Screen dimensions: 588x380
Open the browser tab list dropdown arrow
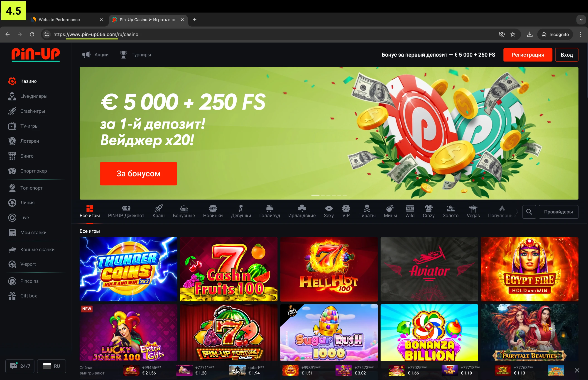click(581, 20)
